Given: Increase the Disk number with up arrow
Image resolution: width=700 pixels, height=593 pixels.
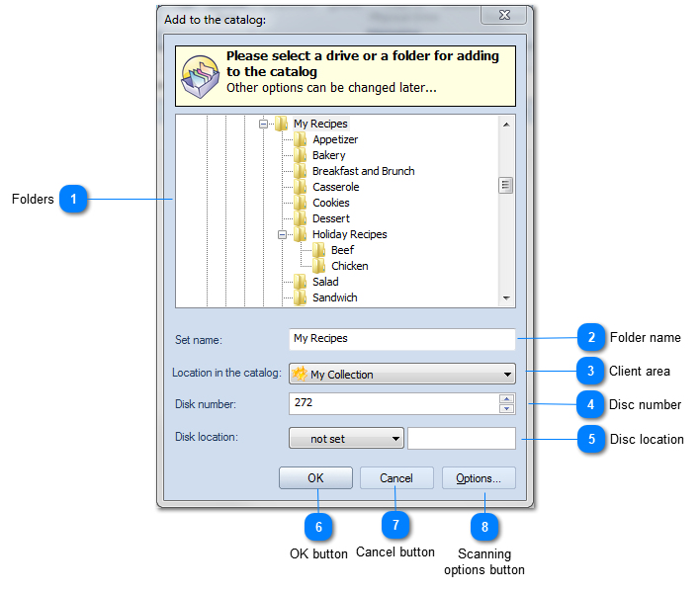Looking at the screenshot, I should click(x=507, y=399).
